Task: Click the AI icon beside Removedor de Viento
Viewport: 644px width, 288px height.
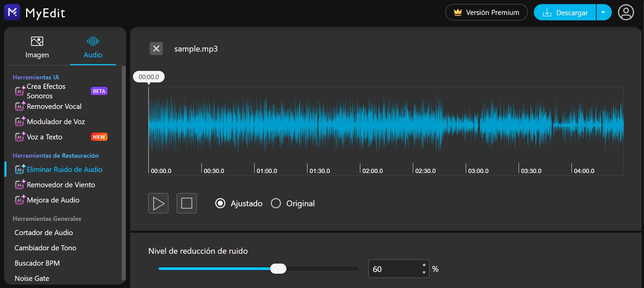Action: [20, 185]
